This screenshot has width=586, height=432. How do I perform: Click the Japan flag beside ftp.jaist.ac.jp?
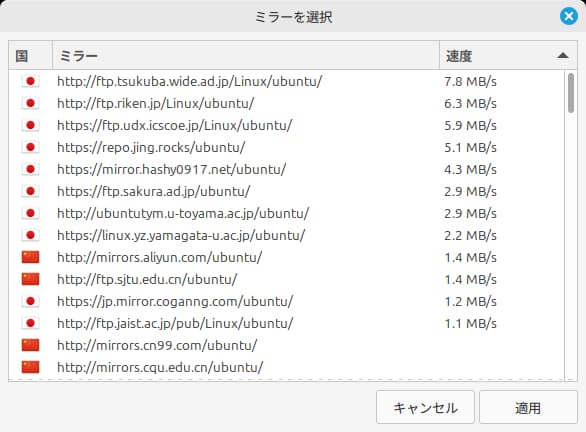pos(30,324)
